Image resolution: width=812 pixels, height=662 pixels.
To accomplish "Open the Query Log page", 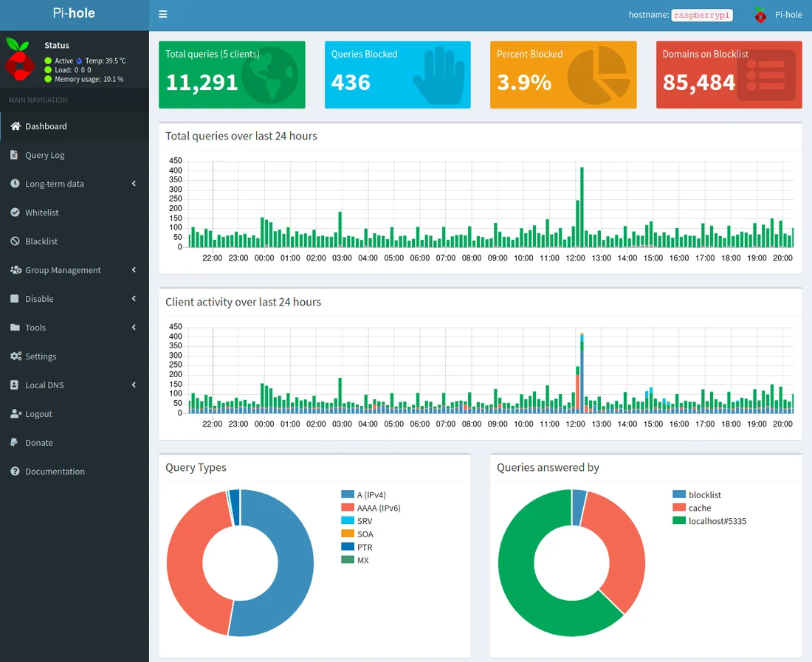I will 75,155.
